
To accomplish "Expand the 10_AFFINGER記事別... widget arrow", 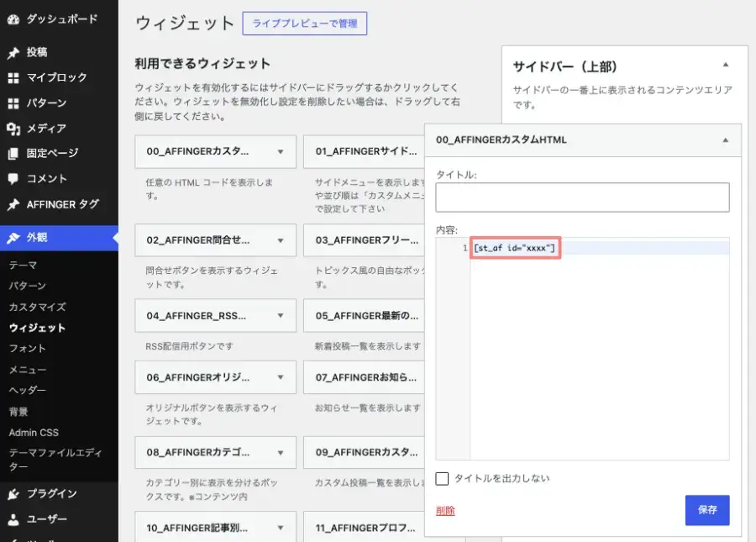I will tap(280, 528).
